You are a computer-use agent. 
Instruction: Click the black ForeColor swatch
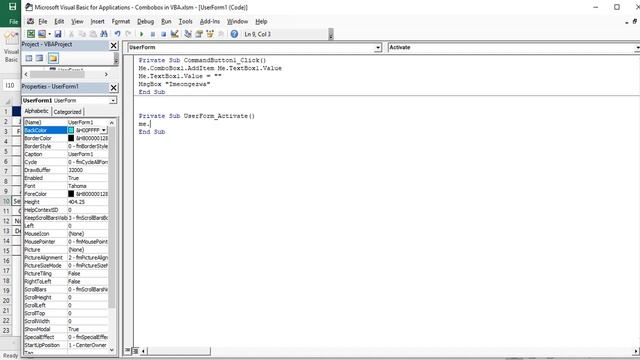[x=71, y=194]
